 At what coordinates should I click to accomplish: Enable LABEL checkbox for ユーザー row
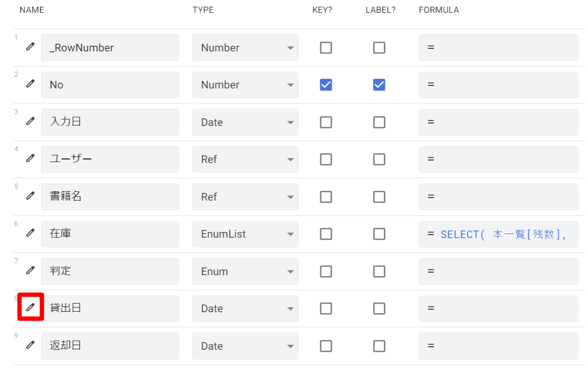coord(379,159)
